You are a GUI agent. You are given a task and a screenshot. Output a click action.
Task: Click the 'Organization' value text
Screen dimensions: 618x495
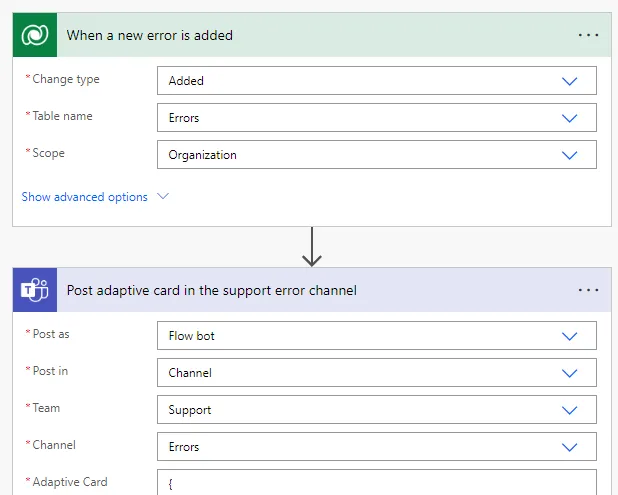coord(203,155)
